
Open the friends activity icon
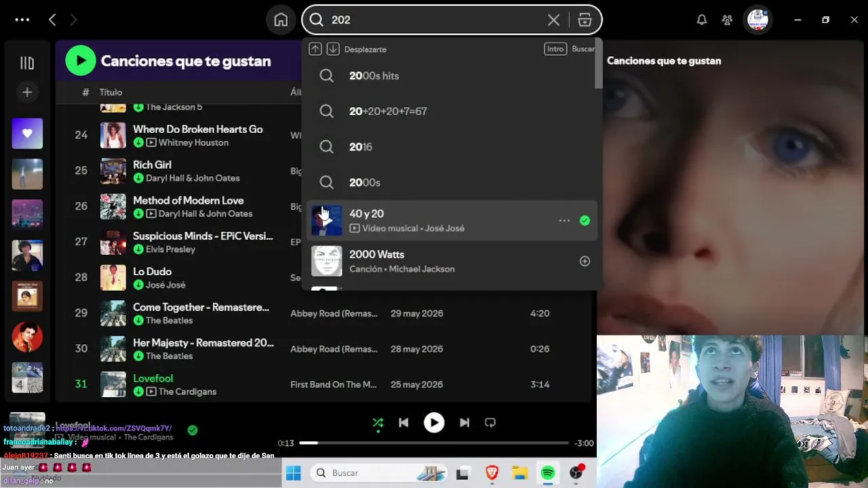(727, 20)
